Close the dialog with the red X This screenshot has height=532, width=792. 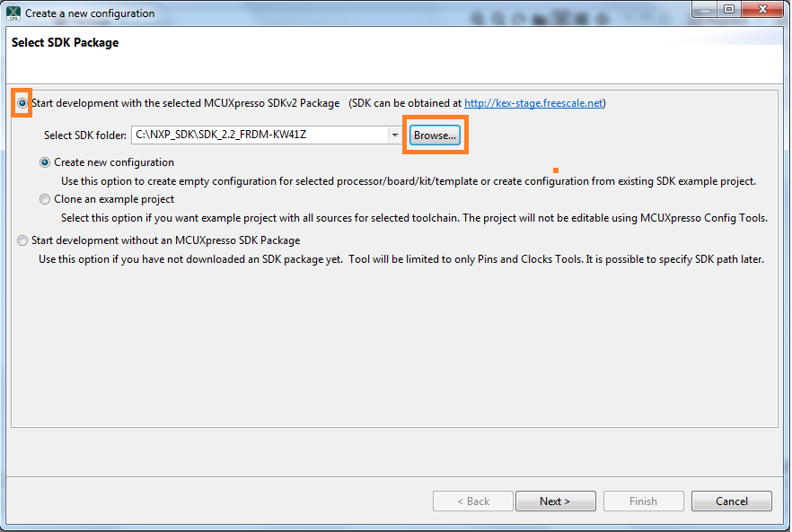click(761, 11)
